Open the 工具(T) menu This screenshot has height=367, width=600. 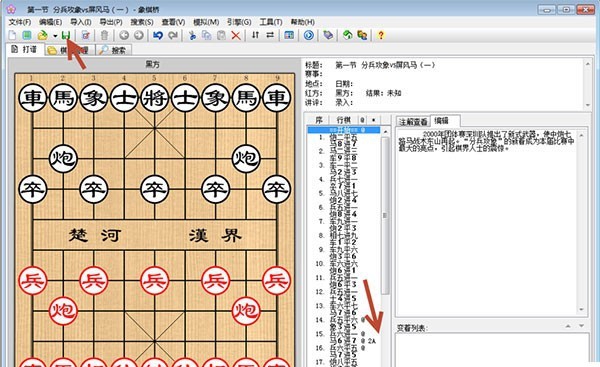pos(271,22)
